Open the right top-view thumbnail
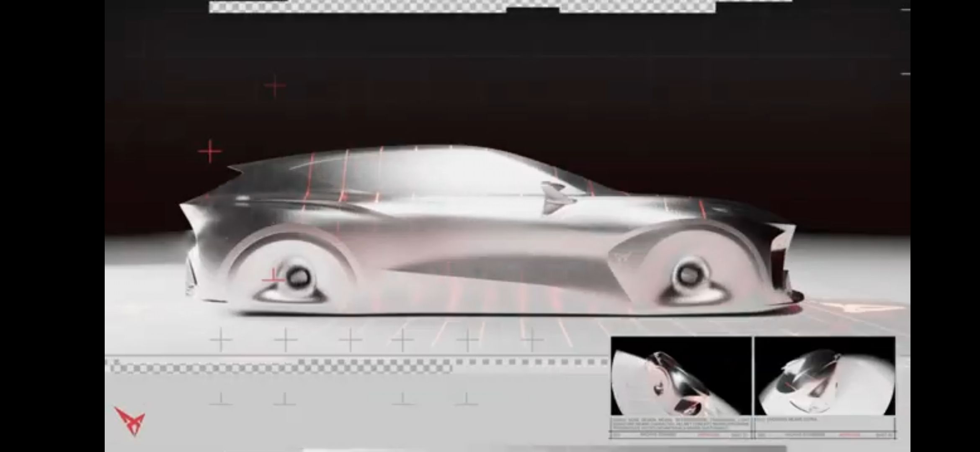The width and height of the screenshot is (980, 452). pos(825,375)
